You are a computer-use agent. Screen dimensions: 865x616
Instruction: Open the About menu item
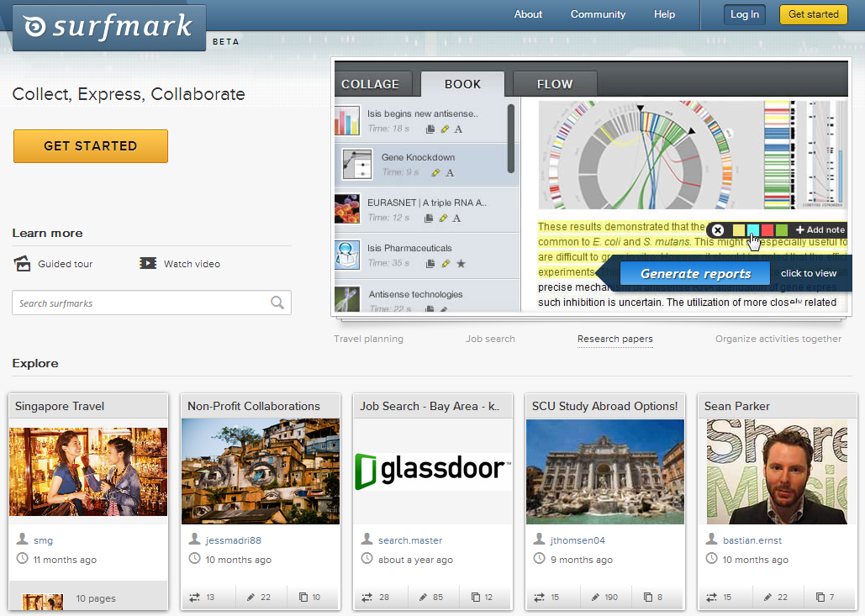[x=528, y=14]
